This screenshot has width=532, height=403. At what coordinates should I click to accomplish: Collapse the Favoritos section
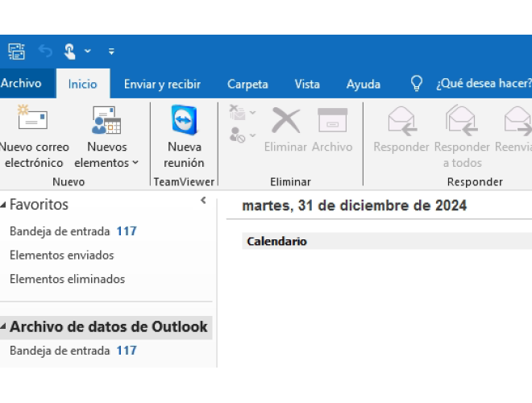point(4,206)
